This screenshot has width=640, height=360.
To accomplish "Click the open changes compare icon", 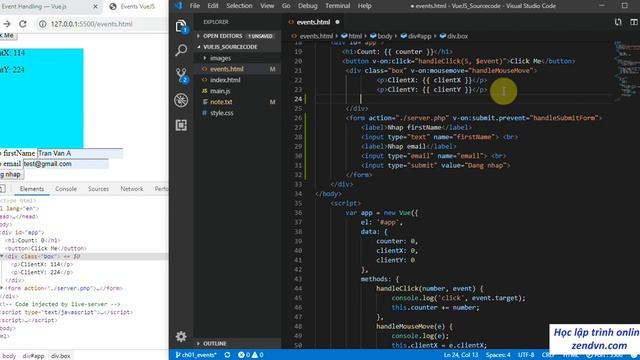I will pyautogui.click(x=618, y=22).
